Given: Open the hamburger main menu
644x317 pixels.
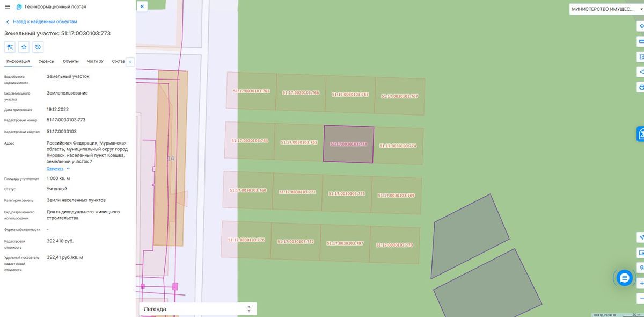Looking at the screenshot, I should tap(8, 6).
